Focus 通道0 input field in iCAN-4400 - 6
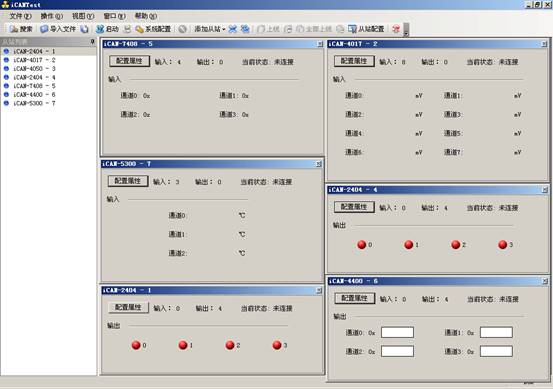The image size is (553, 389). click(397, 332)
